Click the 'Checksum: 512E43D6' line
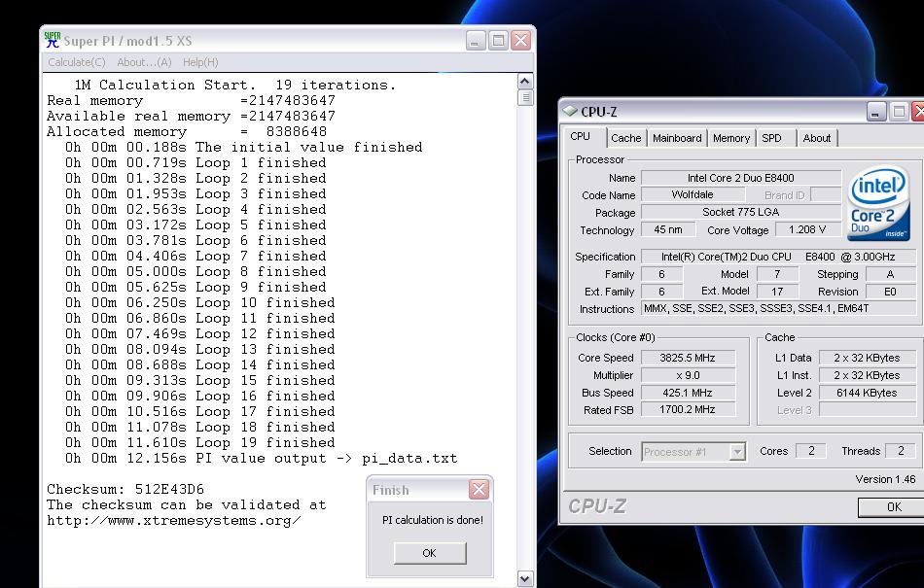Viewport: 924px width, 588px height. tap(125, 489)
